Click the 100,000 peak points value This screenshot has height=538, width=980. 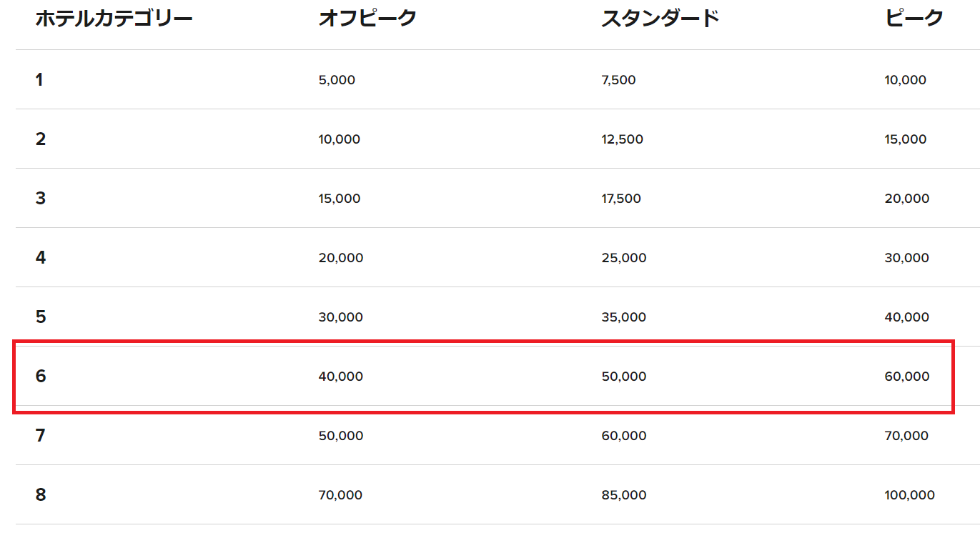909,495
